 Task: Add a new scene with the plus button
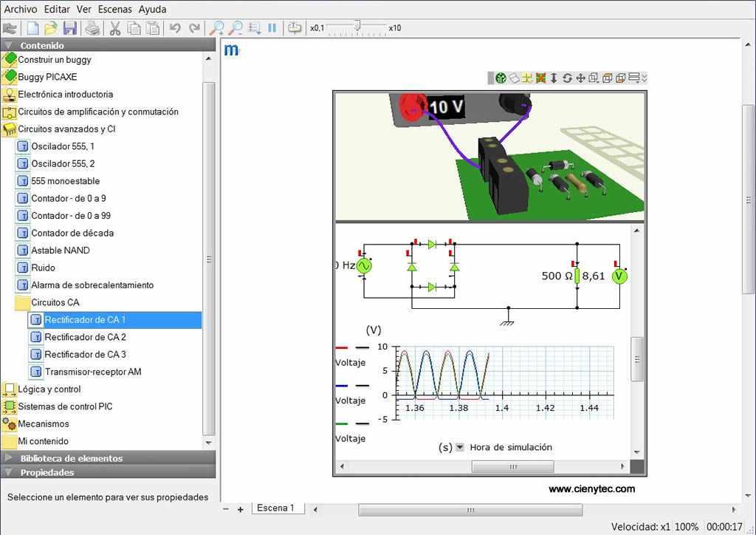tap(241, 509)
